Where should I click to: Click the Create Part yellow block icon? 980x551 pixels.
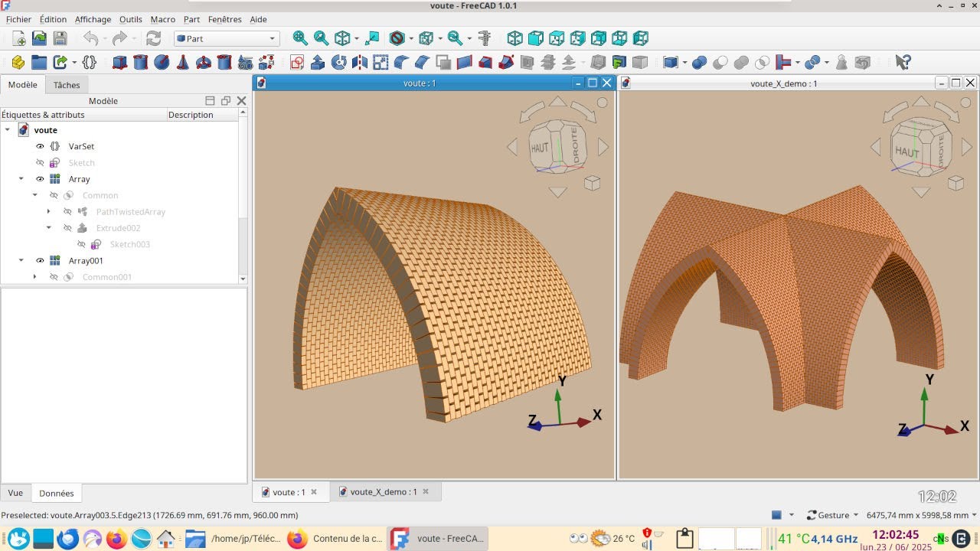click(18, 62)
